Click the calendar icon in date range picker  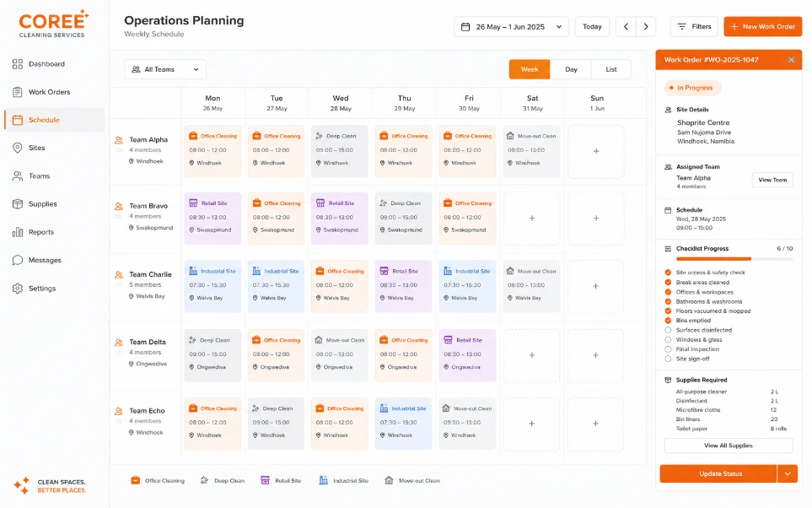tap(465, 26)
